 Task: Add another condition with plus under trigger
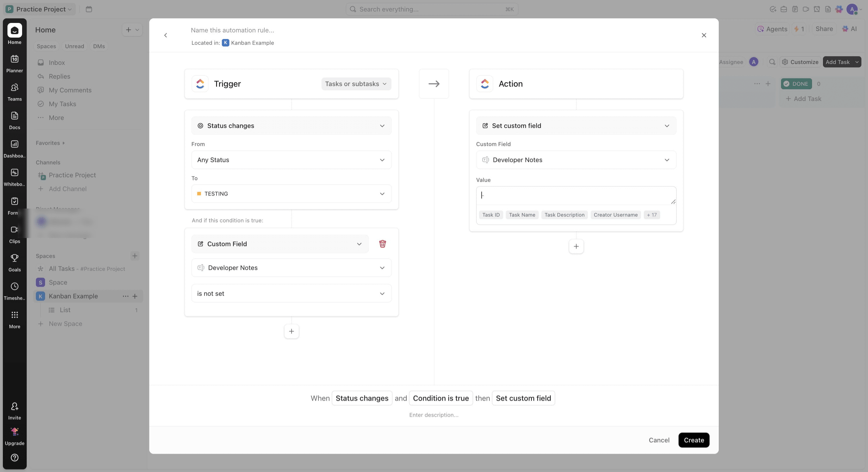click(x=291, y=331)
